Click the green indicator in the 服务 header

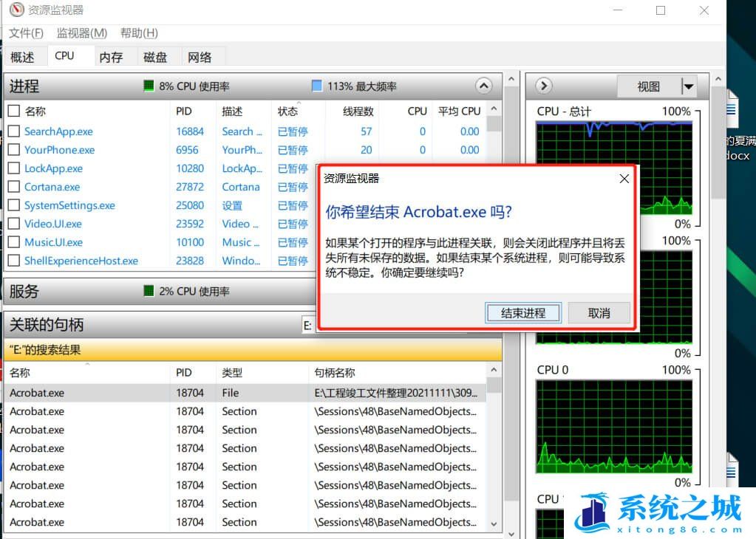pyautogui.click(x=149, y=291)
